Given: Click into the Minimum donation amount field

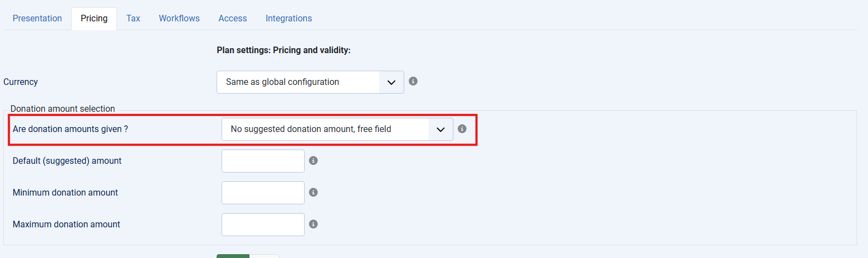Looking at the screenshot, I should 263,193.
